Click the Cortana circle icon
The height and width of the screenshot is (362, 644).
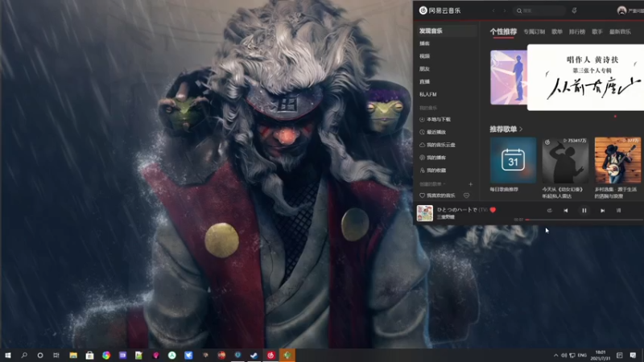click(x=39, y=356)
